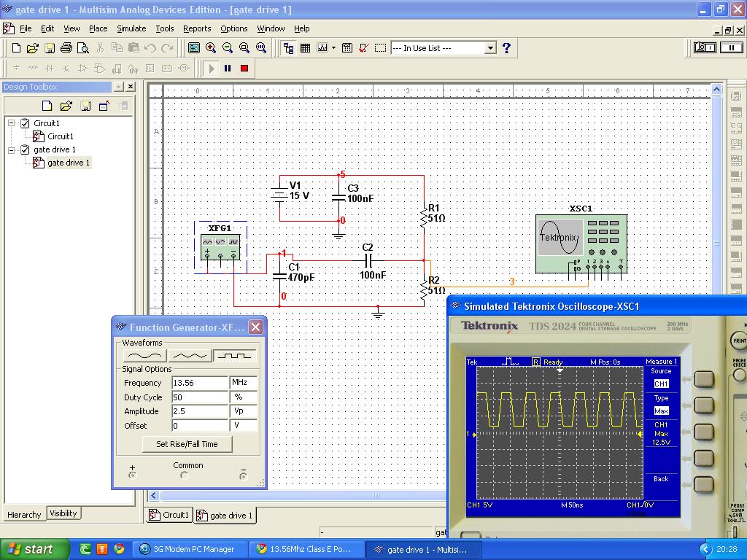Pause the running simulation
Viewport: 747px width, 560px height.
(x=228, y=69)
